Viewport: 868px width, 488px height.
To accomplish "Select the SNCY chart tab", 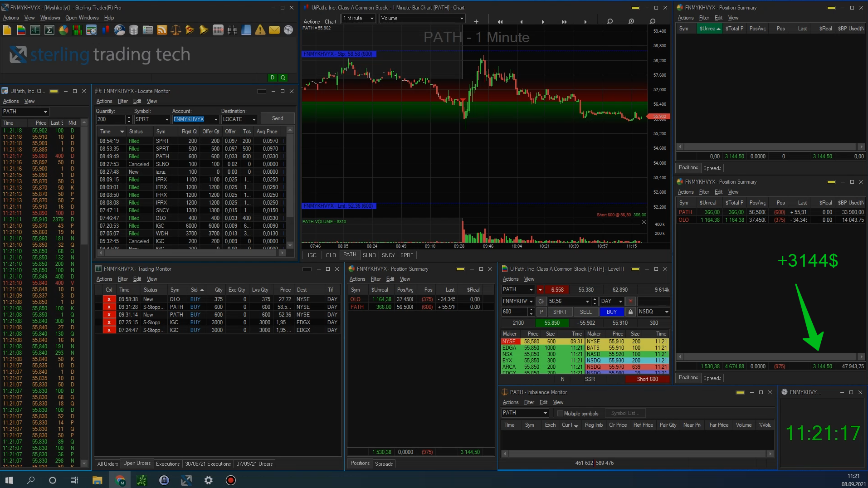I will coord(388,255).
